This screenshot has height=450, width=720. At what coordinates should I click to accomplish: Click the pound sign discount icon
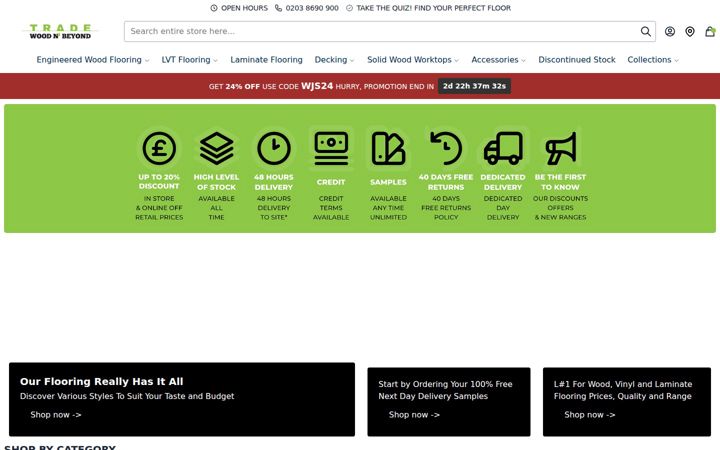tap(159, 148)
